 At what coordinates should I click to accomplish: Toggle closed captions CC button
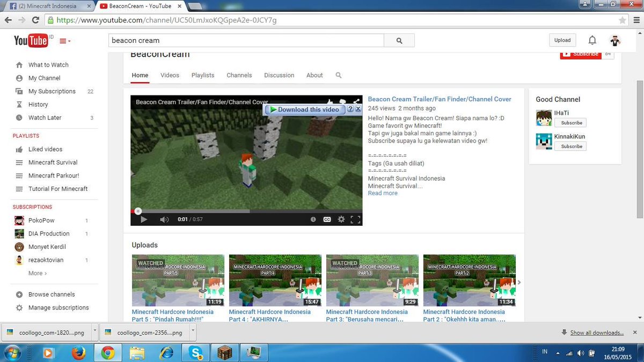tap(327, 219)
